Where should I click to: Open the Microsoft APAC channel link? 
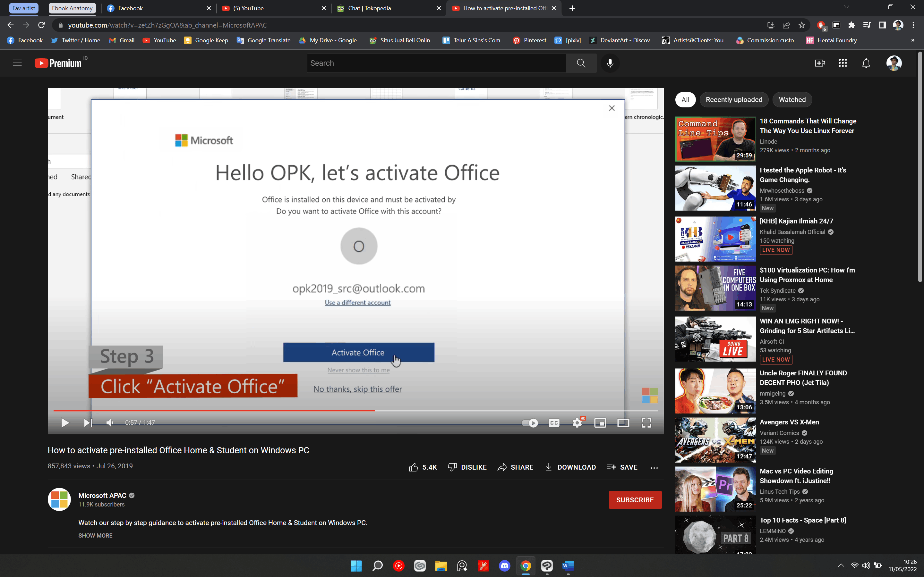point(102,495)
